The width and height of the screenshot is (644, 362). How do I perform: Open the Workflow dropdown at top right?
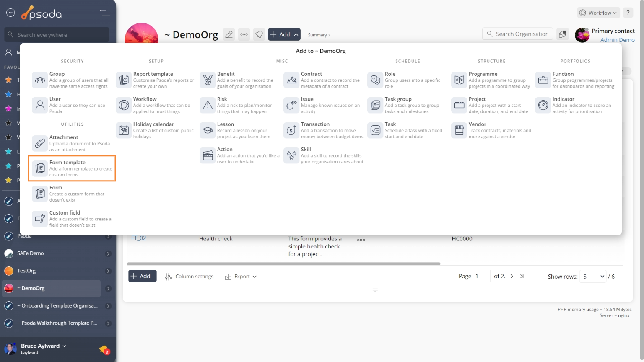[x=598, y=13]
